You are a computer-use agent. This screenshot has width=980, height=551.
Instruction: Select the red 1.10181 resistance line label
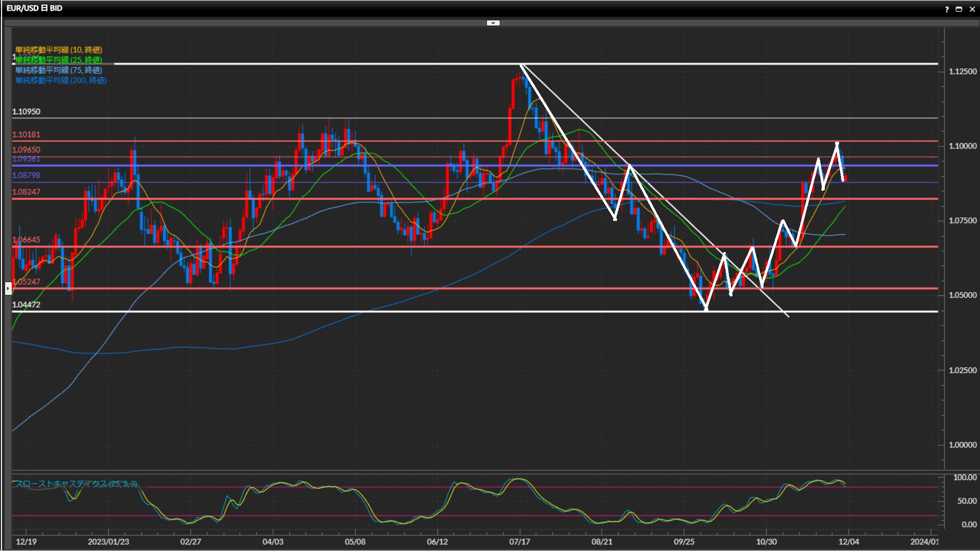point(26,135)
